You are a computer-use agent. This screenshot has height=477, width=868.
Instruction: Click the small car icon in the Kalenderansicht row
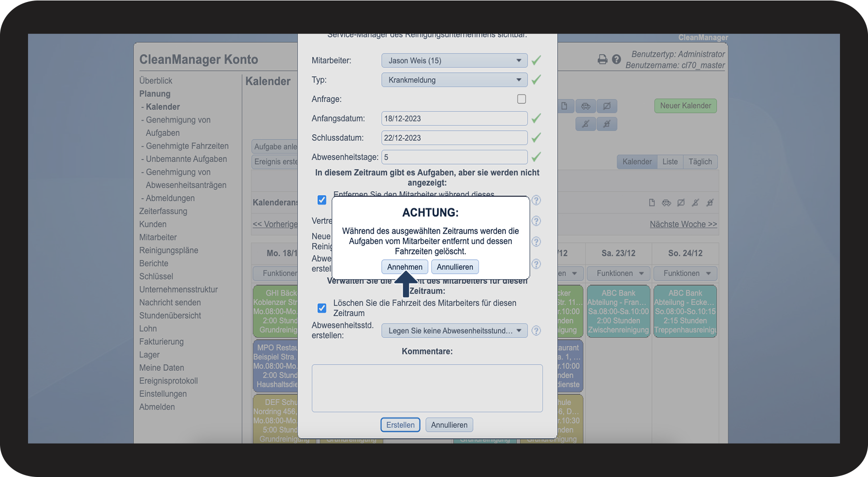[666, 202]
